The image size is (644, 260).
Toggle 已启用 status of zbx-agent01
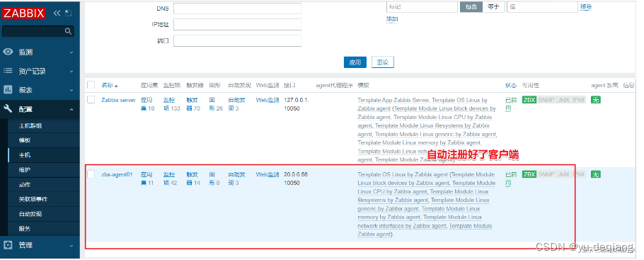[x=511, y=179]
